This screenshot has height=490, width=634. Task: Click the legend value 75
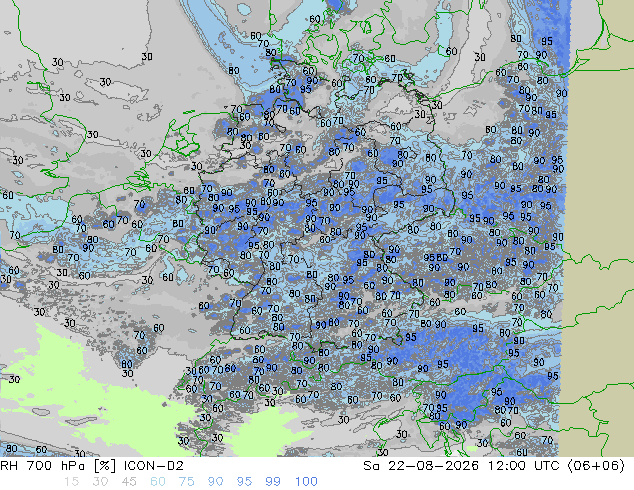[186, 482]
